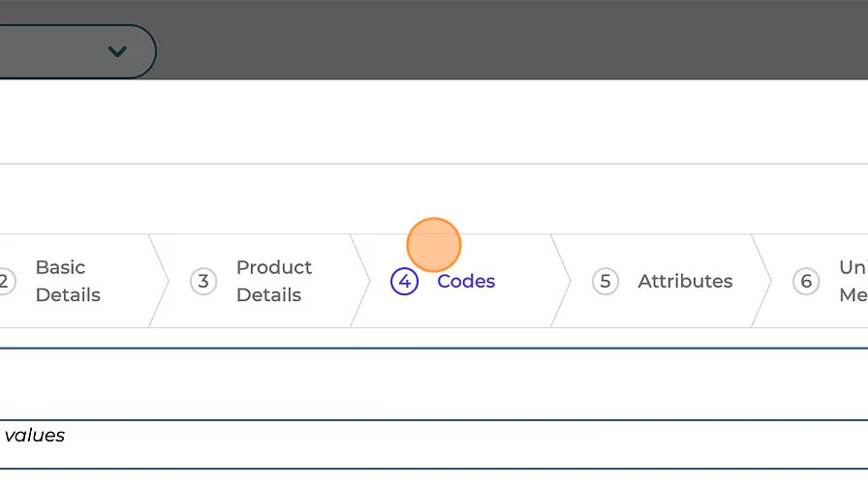Switch to the Attributes step label
868x488 pixels.
[x=685, y=282]
